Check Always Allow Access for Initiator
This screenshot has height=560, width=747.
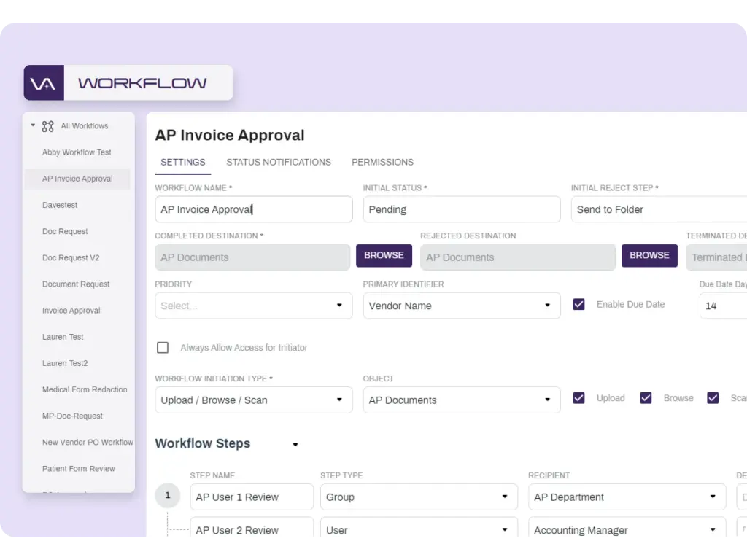163,348
